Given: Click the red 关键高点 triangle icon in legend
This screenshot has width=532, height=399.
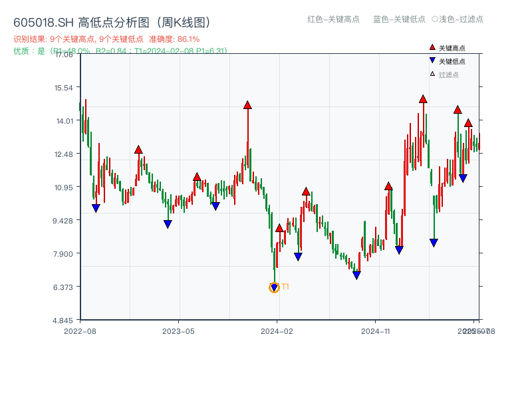Looking at the screenshot, I should 432,47.
